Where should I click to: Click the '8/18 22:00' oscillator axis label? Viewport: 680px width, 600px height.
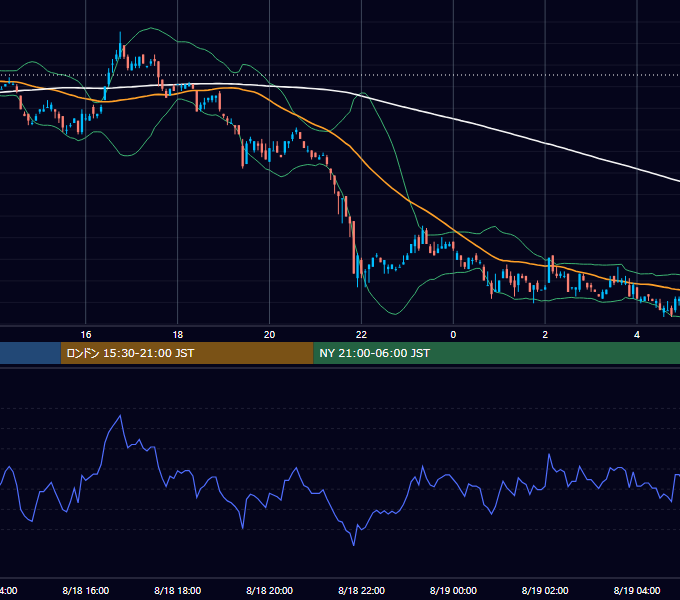click(361, 590)
